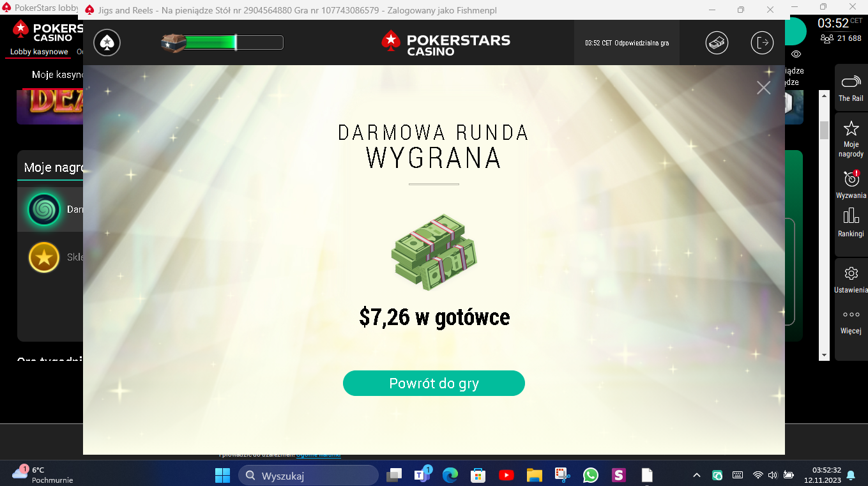Select the Lobby kasynowe tab

[x=39, y=52]
